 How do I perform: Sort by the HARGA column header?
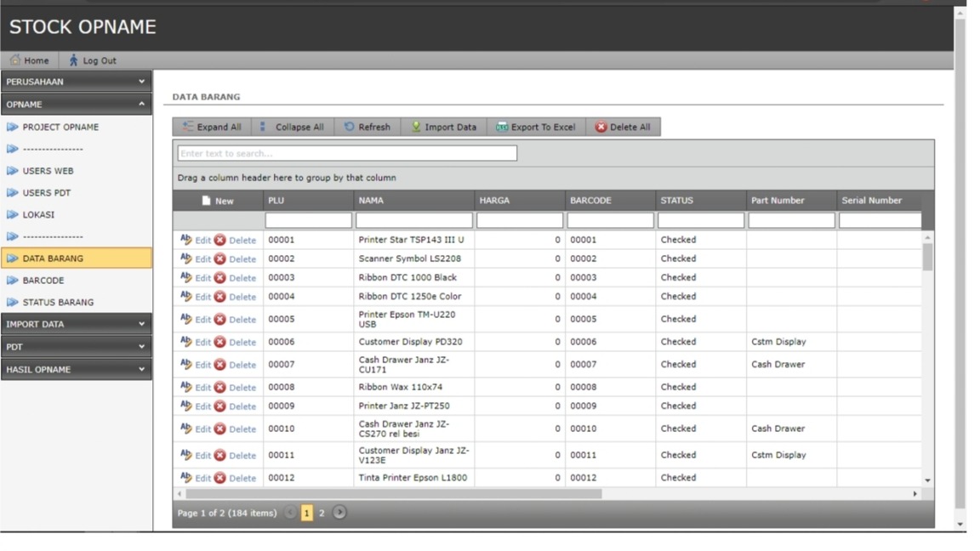[x=520, y=201]
